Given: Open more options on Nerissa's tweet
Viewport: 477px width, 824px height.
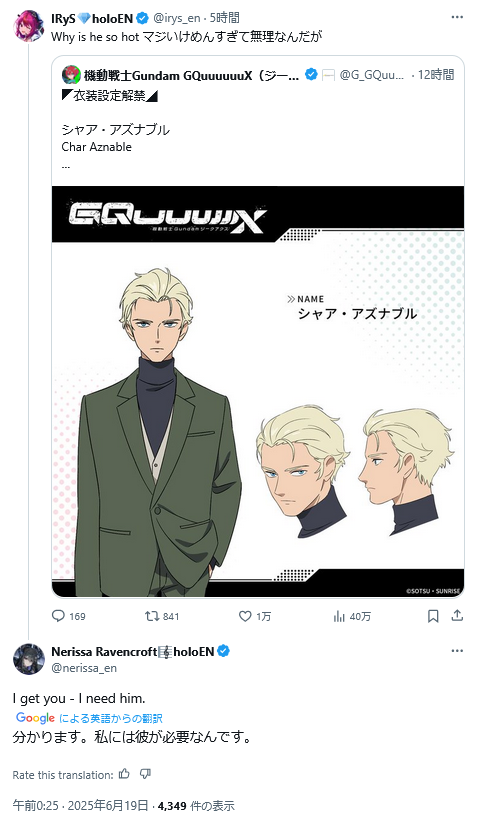Looking at the screenshot, I should (457, 651).
